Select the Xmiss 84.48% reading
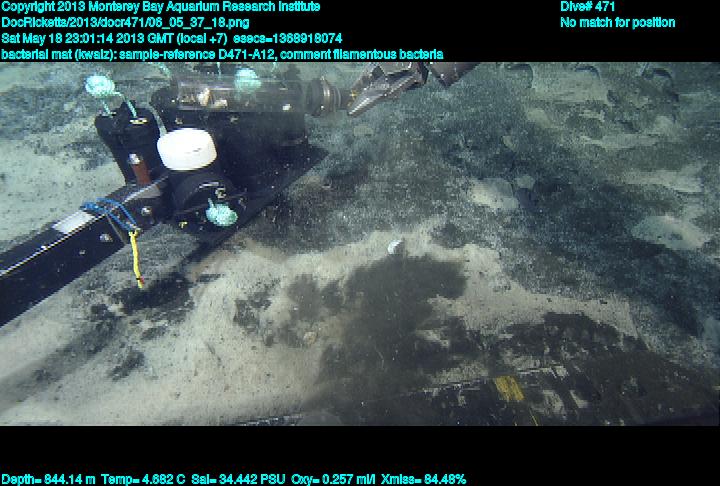 click(423, 479)
